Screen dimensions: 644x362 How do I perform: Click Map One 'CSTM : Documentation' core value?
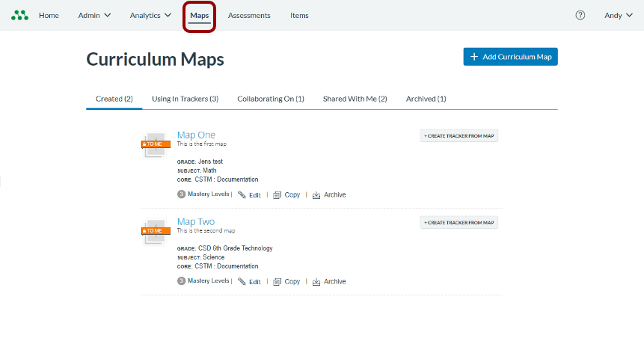227,180
